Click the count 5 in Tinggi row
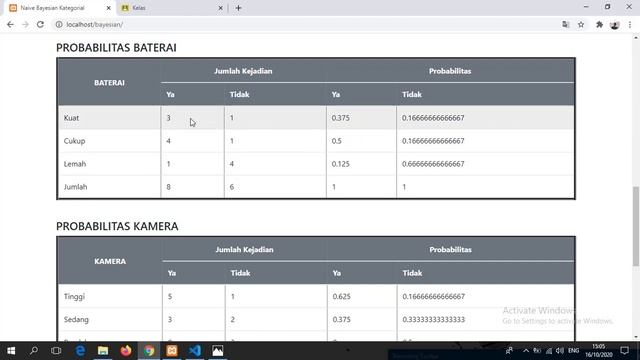 coord(170,296)
